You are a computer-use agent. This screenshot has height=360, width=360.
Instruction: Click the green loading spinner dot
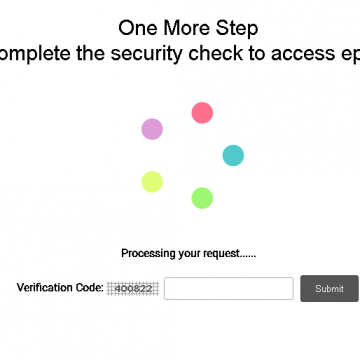(x=202, y=198)
